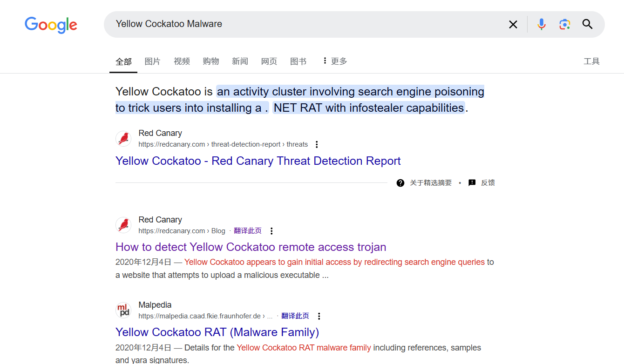Open three-dot menu for Red Canary Blog result
624x364 pixels.
coord(272,231)
